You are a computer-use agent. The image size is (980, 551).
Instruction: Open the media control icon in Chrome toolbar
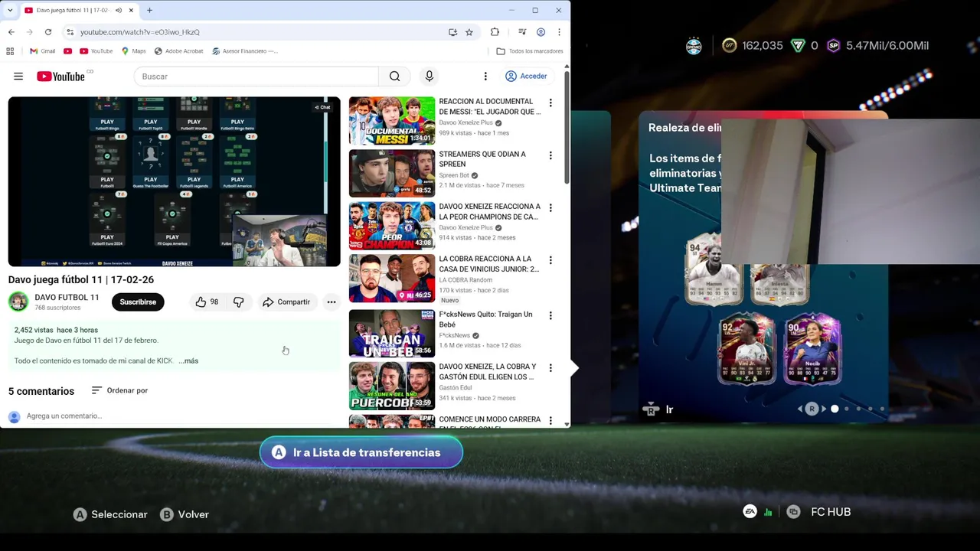[522, 32]
